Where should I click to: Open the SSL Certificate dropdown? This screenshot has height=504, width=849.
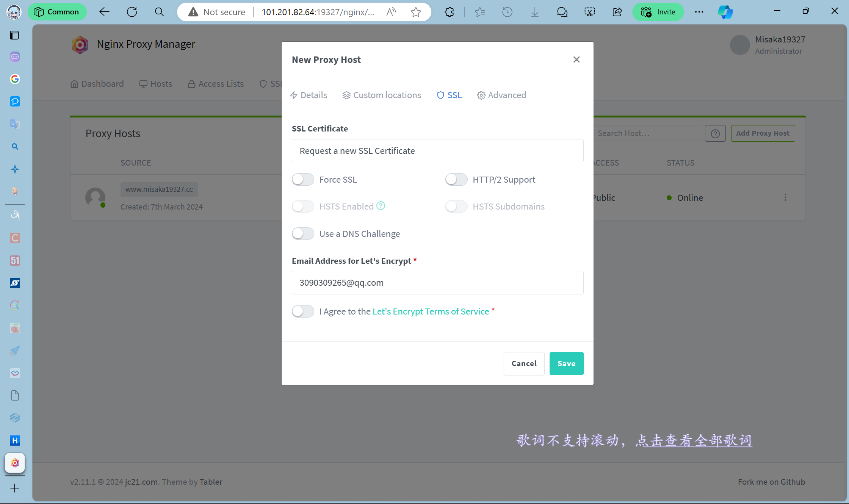(437, 151)
